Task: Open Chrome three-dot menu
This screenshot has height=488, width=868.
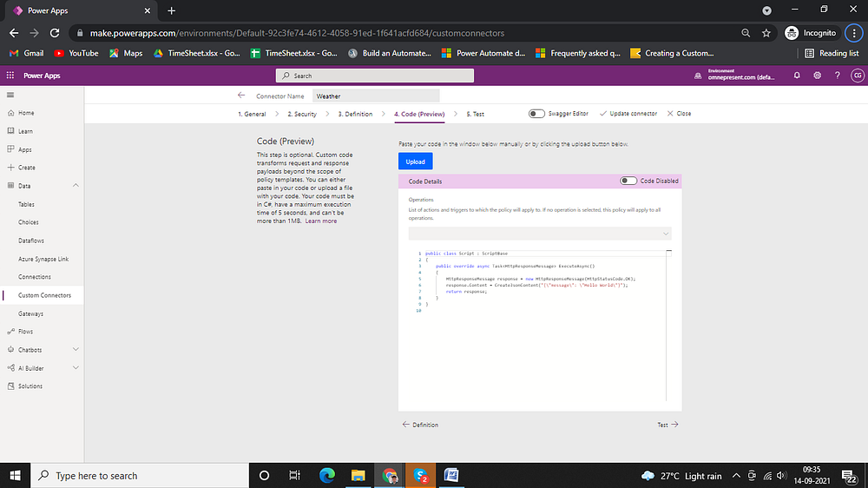Action: pyautogui.click(x=854, y=33)
